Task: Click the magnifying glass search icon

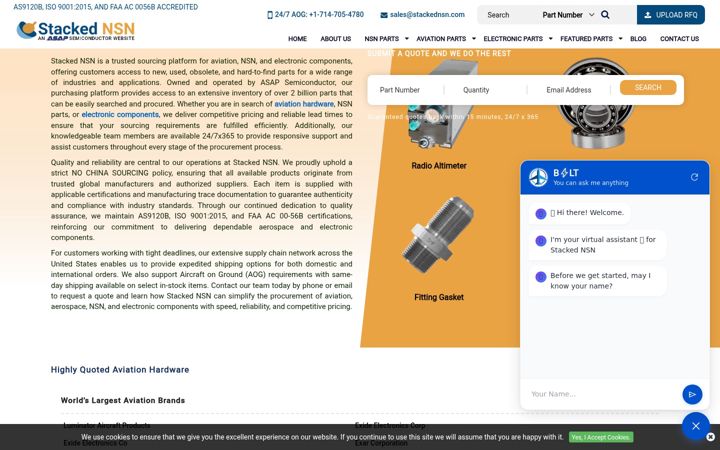Action: coord(605,15)
